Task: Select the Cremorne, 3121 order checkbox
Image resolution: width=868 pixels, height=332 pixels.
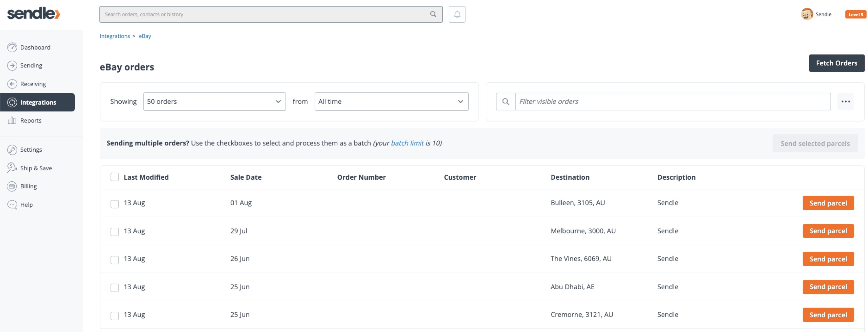Action: tap(115, 316)
